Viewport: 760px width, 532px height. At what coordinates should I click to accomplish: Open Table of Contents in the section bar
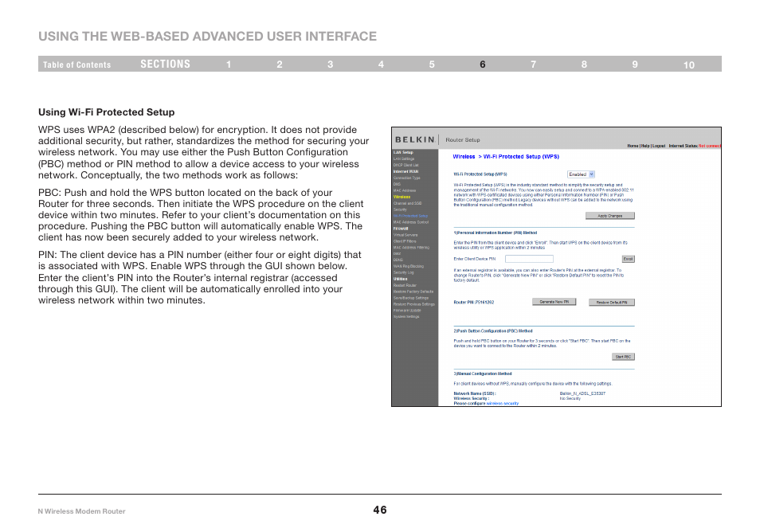(x=76, y=65)
